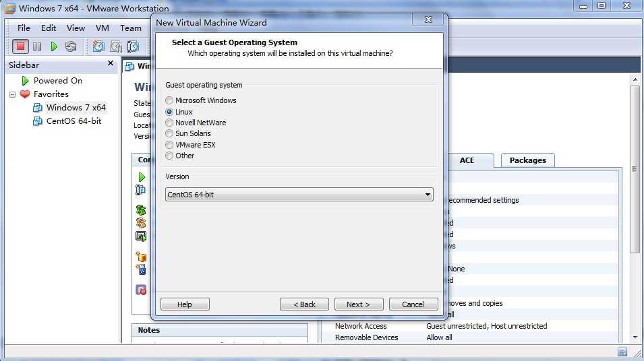Viewport: 644px width, 361px height.
Task: Choose Sun Solaris option
Action: [x=169, y=133]
